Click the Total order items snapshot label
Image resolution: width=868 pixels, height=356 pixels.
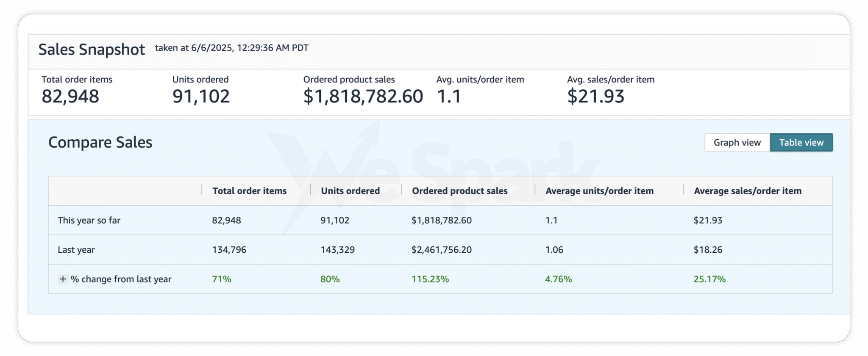(x=77, y=80)
